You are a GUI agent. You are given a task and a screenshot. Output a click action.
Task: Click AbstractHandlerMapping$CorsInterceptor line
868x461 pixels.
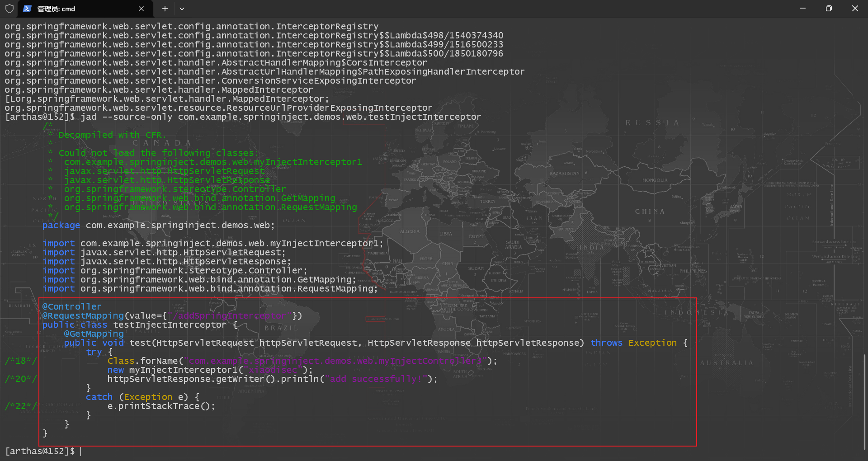(216, 63)
